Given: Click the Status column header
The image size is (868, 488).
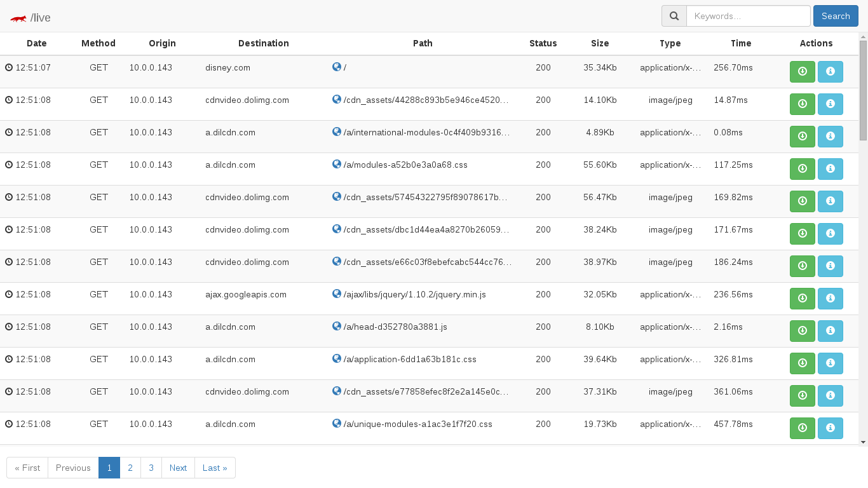Looking at the screenshot, I should [543, 43].
